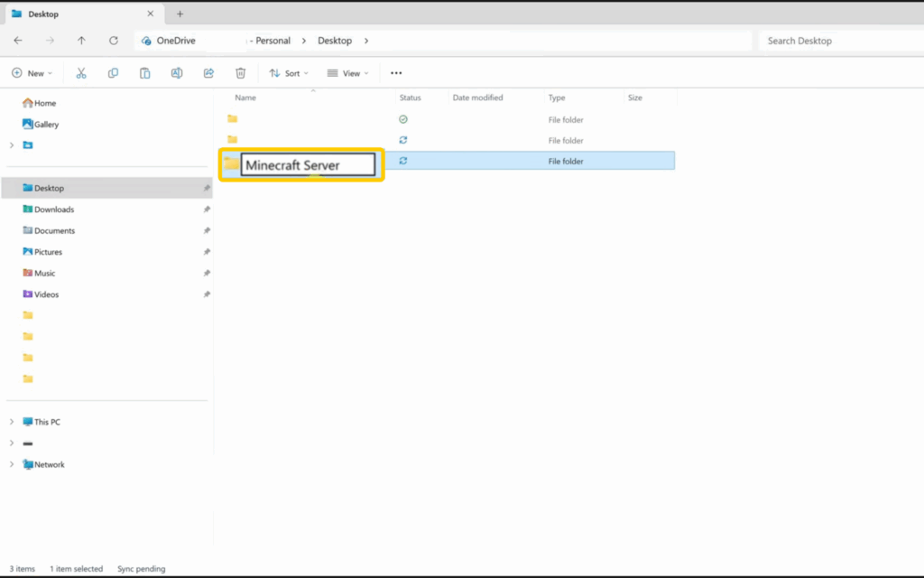Click the pin icon next to Downloads

tap(207, 210)
